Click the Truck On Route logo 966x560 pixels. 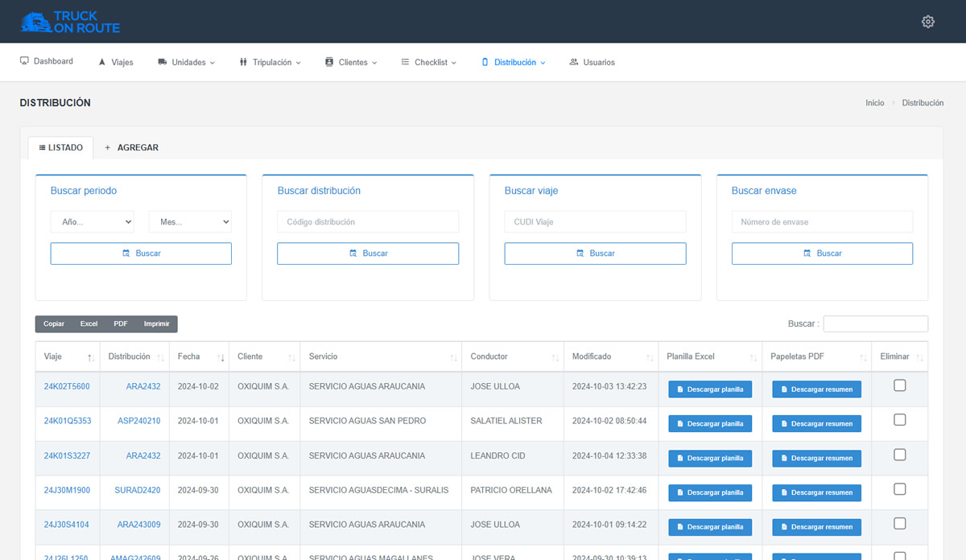(70, 22)
